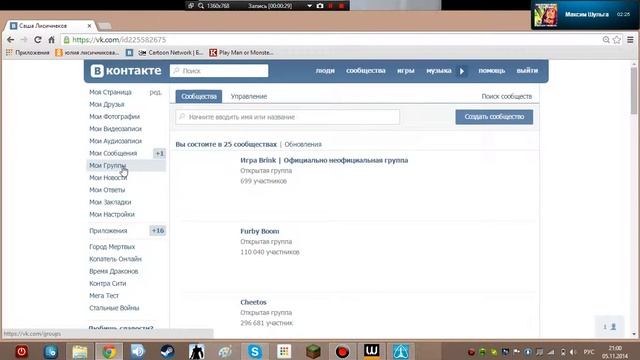Open Моя Страница in sidebar
This screenshot has width=640, height=360.
click(x=110, y=92)
